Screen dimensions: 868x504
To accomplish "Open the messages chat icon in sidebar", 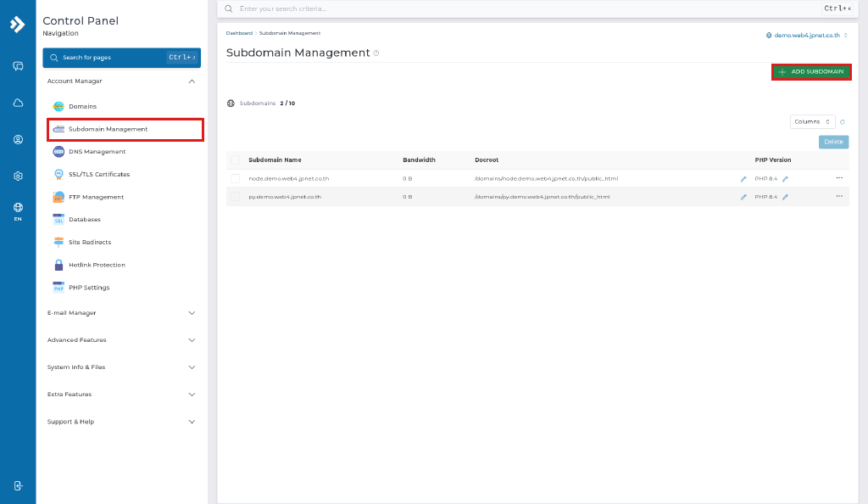I will 18,66.
